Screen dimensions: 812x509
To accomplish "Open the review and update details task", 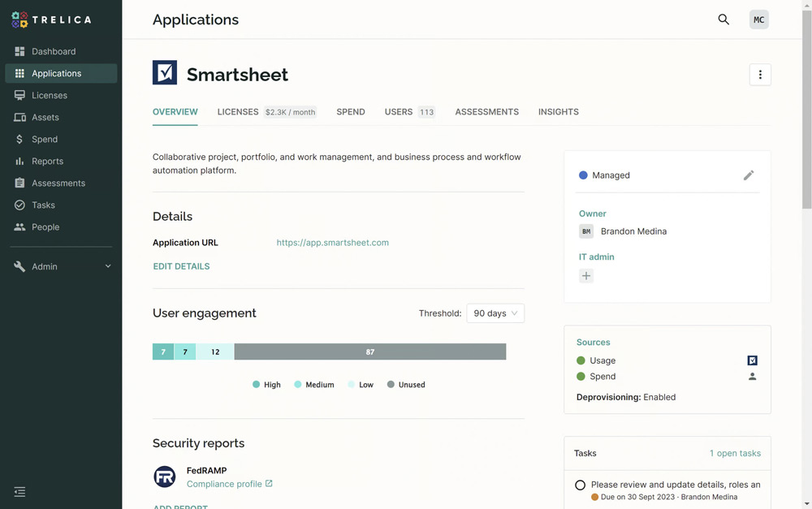I will [676, 485].
